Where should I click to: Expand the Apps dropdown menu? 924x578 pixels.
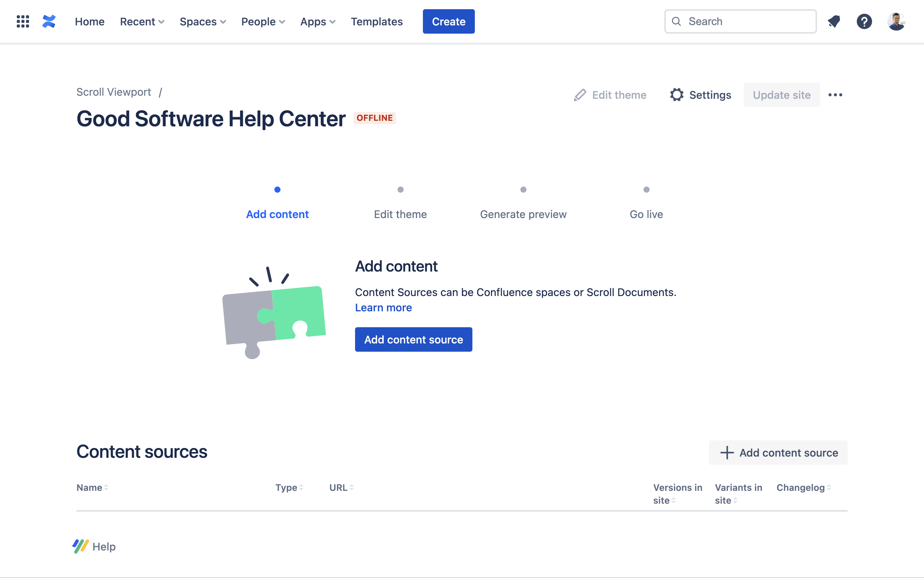[318, 21]
